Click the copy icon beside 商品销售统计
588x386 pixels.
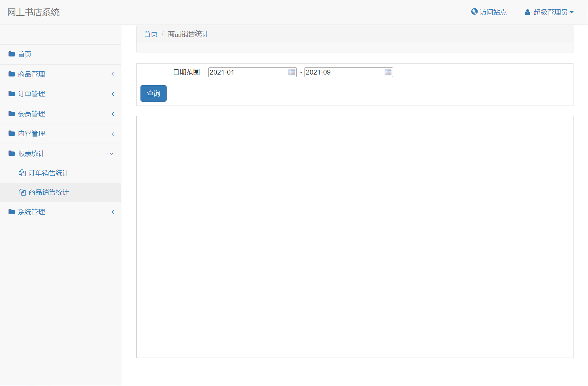(x=22, y=192)
